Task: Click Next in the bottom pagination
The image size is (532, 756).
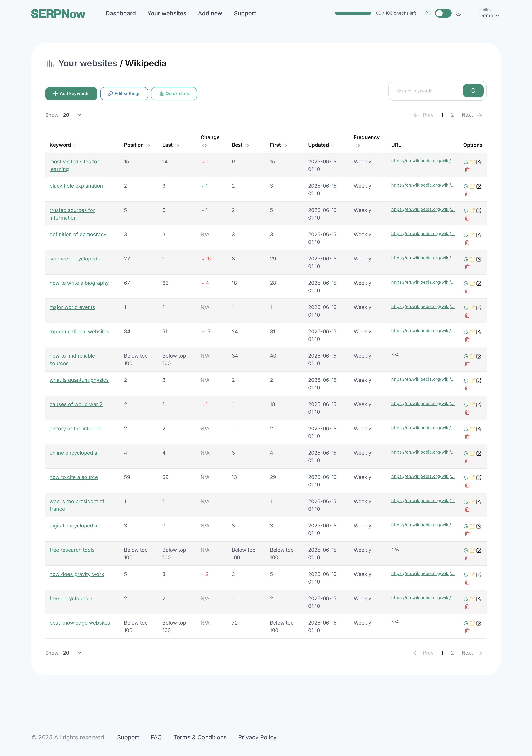Action: (471, 653)
